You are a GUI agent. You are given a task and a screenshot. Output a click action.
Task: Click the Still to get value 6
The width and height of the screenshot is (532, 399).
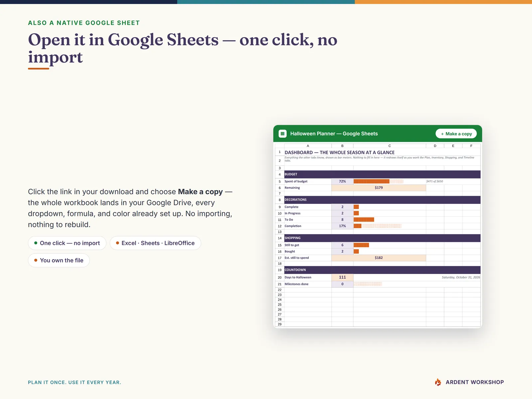(342, 245)
